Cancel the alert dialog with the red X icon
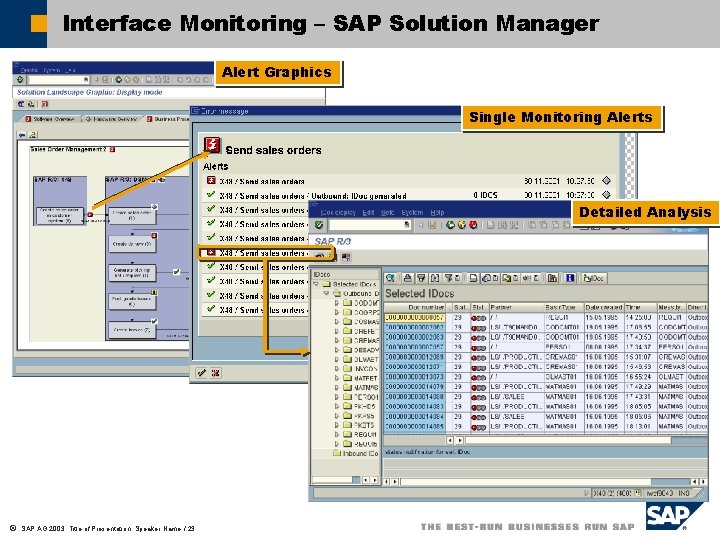This screenshot has width=720, height=540. [x=215, y=373]
